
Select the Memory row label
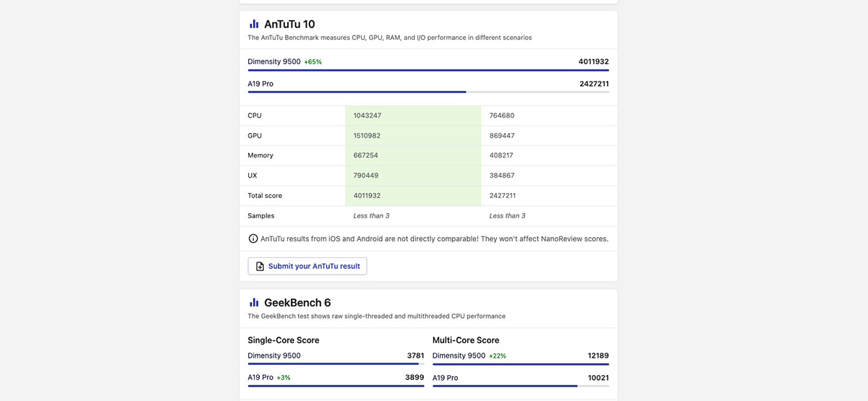(x=260, y=155)
